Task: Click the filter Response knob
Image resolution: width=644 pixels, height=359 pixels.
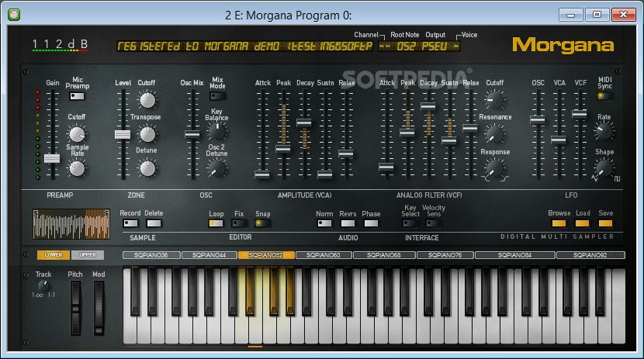Action: coord(494,168)
